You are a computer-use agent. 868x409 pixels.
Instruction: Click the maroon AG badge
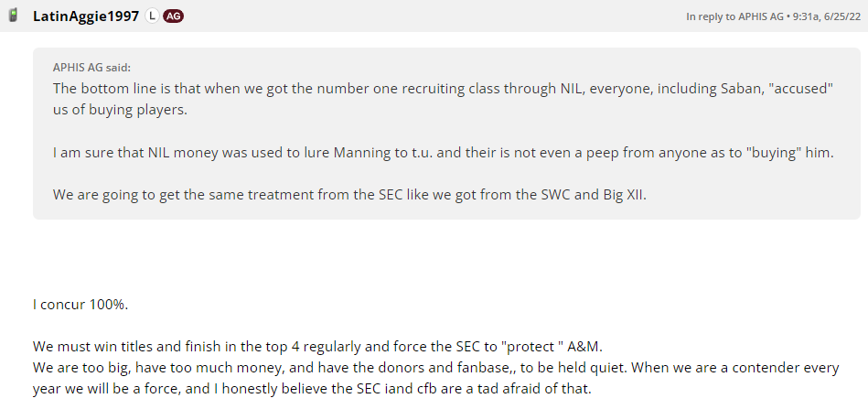pyautogui.click(x=173, y=16)
